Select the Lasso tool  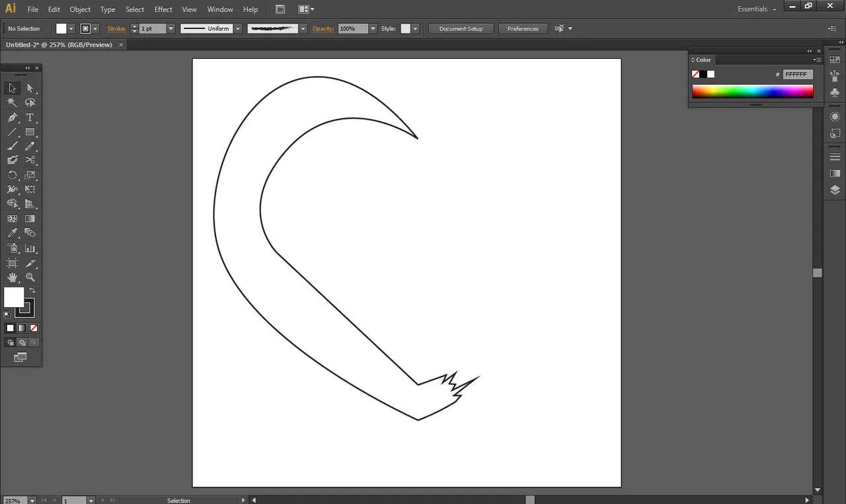point(30,102)
